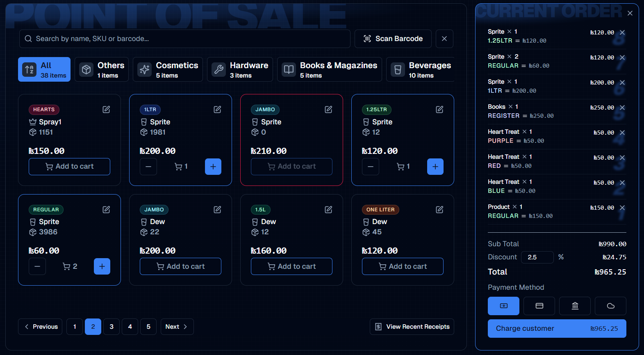The width and height of the screenshot is (644, 355).
Task: Go to page 5
Action: (148, 327)
